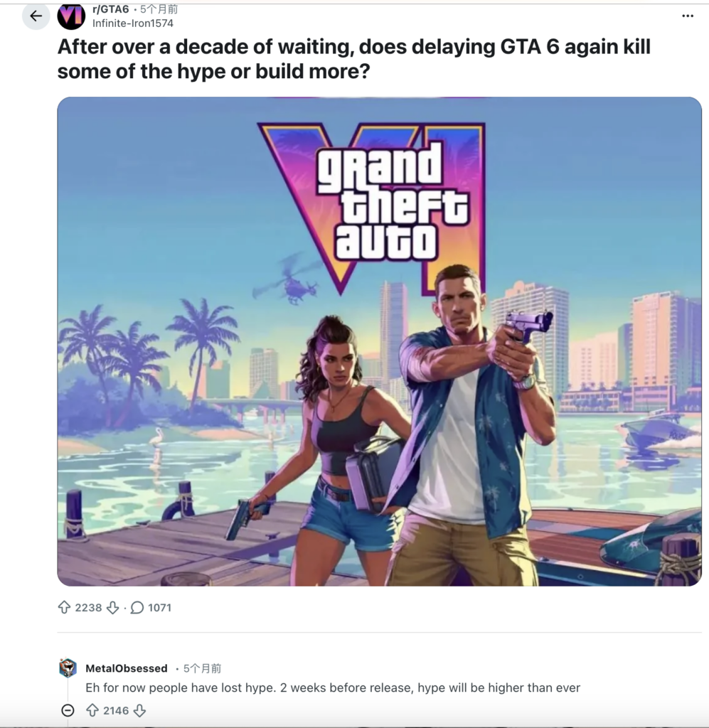Click the post title about delaying GTA 6
Screen dimensions: 709x728
(x=354, y=59)
